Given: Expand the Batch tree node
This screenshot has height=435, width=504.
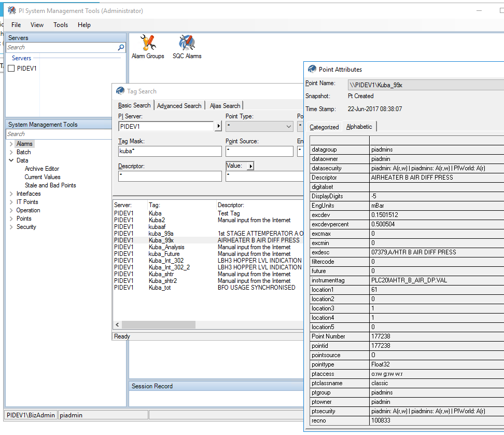Looking at the screenshot, I should click(x=11, y=152).
